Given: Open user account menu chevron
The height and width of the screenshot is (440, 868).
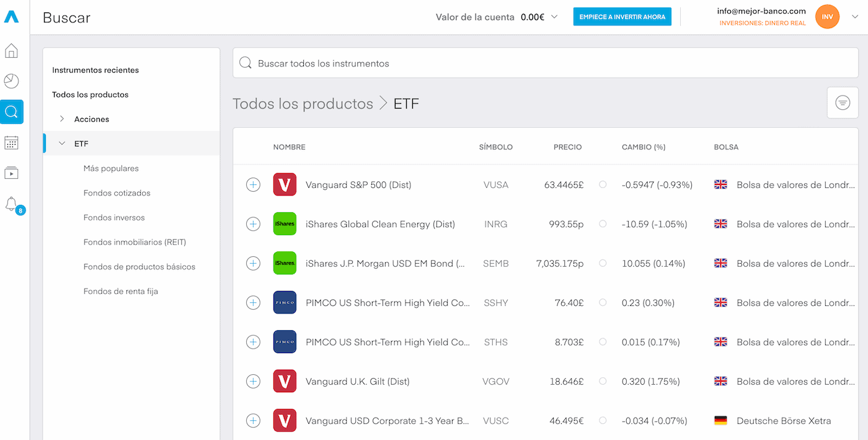Looking at the screenshot, I should (x=855, y=17).
